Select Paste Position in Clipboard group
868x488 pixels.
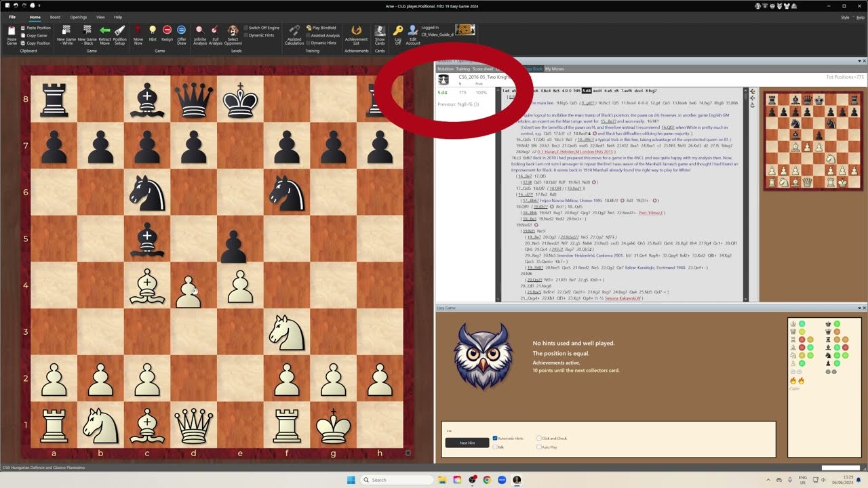pos(36,28)
